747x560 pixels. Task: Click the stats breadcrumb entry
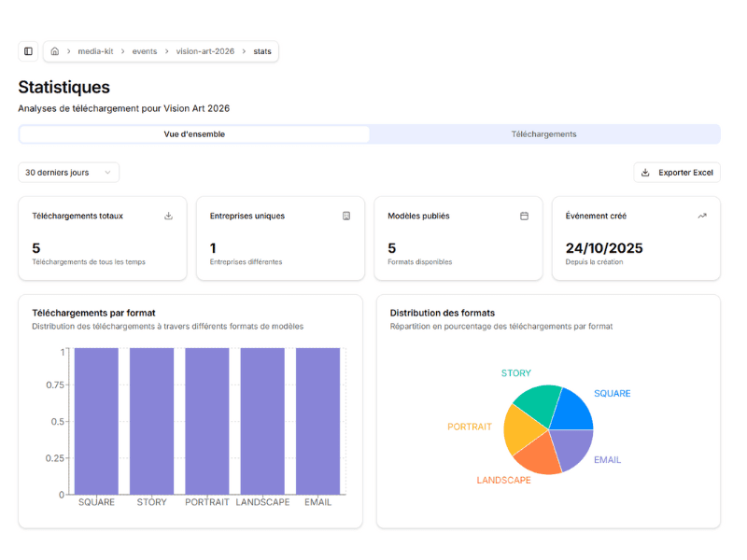point(261,51)
